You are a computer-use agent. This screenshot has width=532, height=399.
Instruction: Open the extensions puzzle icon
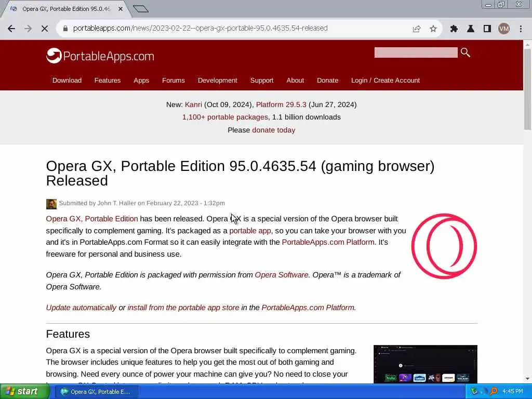pos(454,29)
